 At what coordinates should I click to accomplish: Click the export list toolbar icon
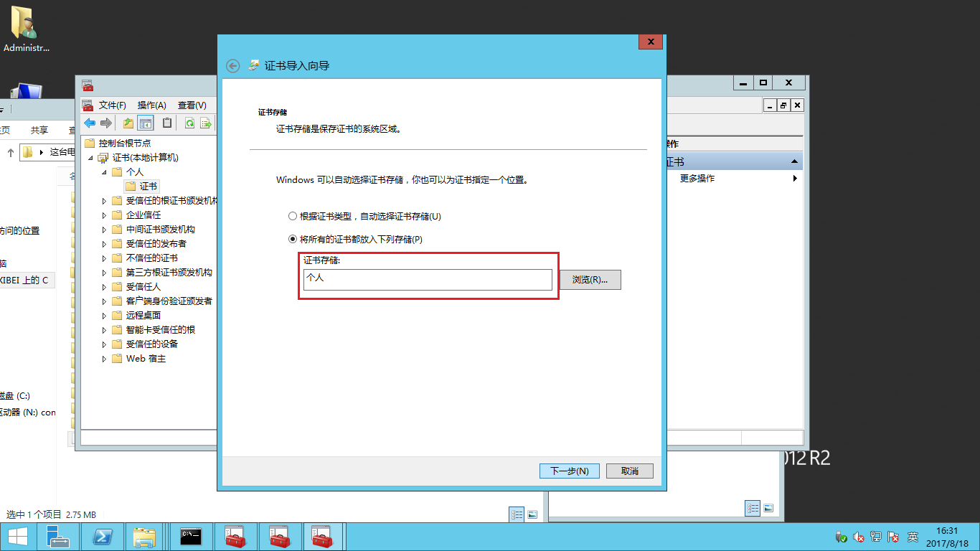pos(206,123)
